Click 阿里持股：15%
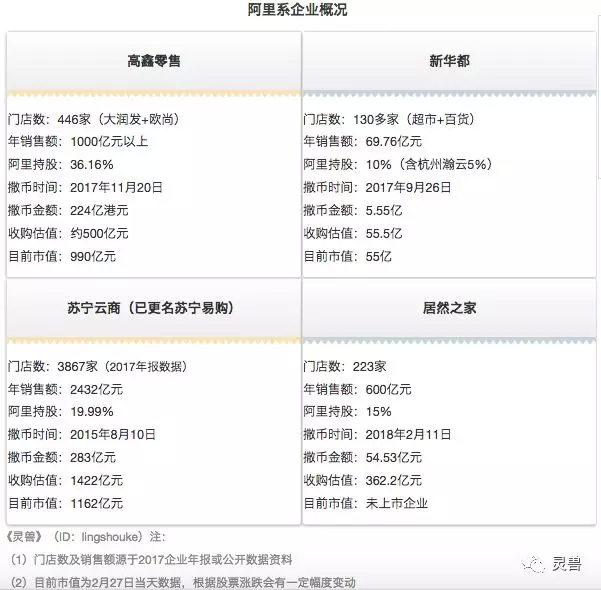The height and width of the screenshot is (590, 601). 347,412
